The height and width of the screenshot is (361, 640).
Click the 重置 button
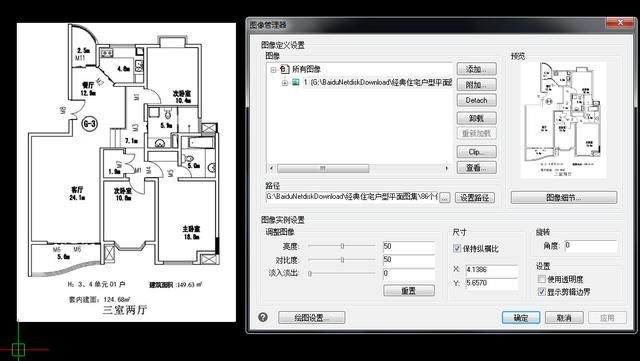(x=409, y=291)
